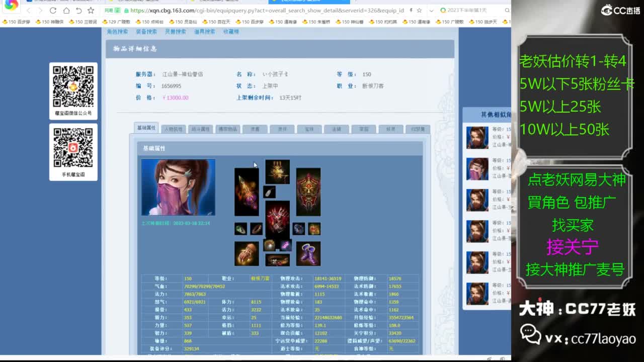Switch to the 归梦集 tab
The height and width of the screenshot is (362, 644).
pos(418,129)
